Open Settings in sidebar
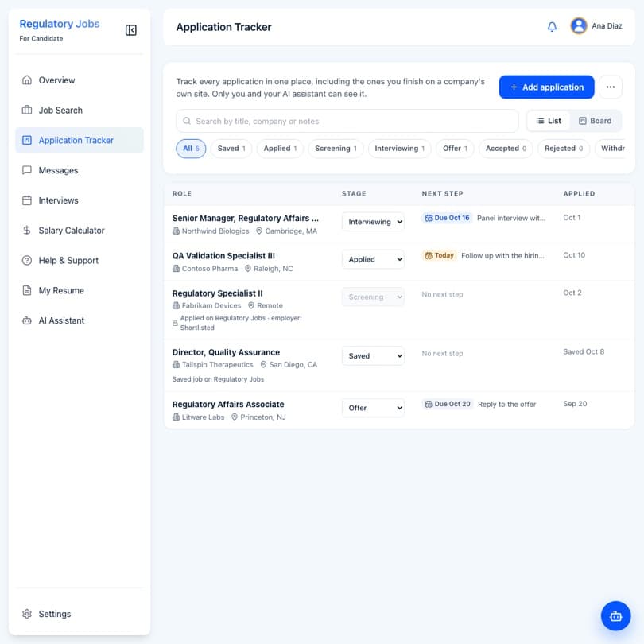This screenshot has height=644, width=644. coord(80,614)
